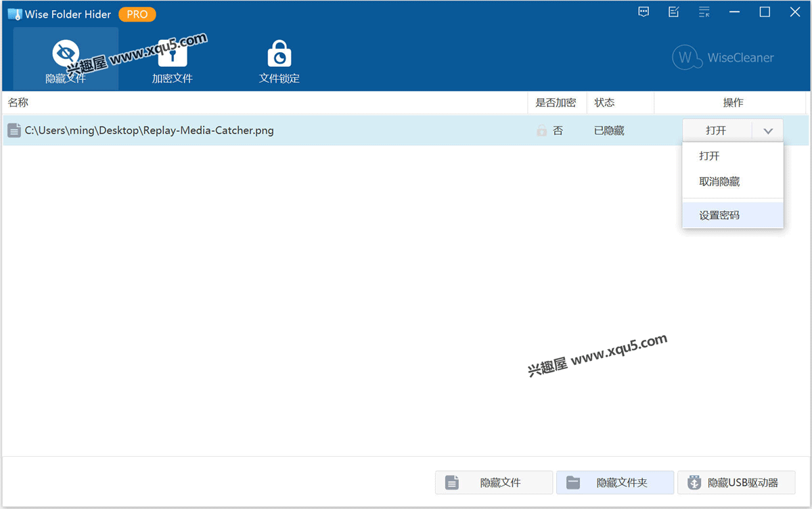This screenshot has width=812, height=509.
Task: Open the feedback chat icon in title bar
Action: [644, 12]
